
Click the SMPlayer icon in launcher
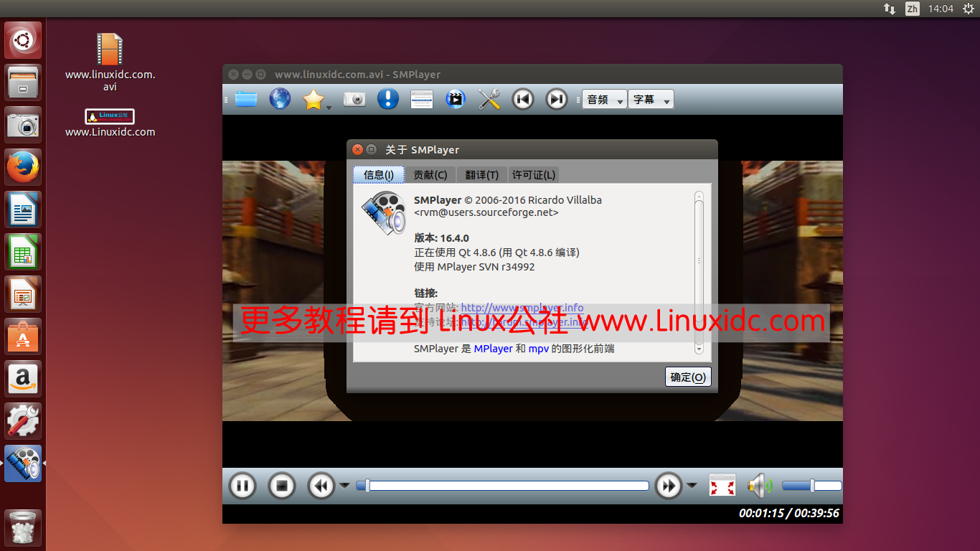[x=23, y=463]
